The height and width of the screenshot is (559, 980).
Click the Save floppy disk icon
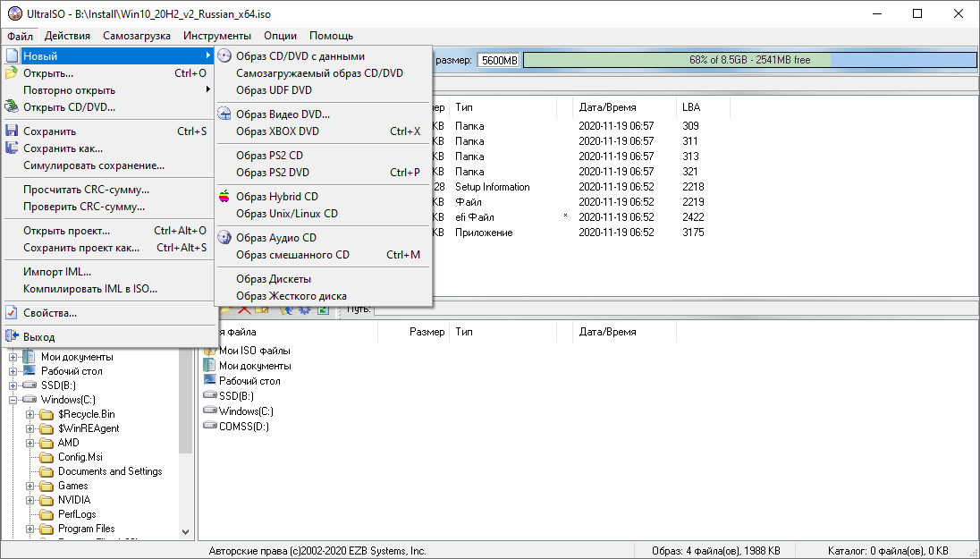click(12, 131)
